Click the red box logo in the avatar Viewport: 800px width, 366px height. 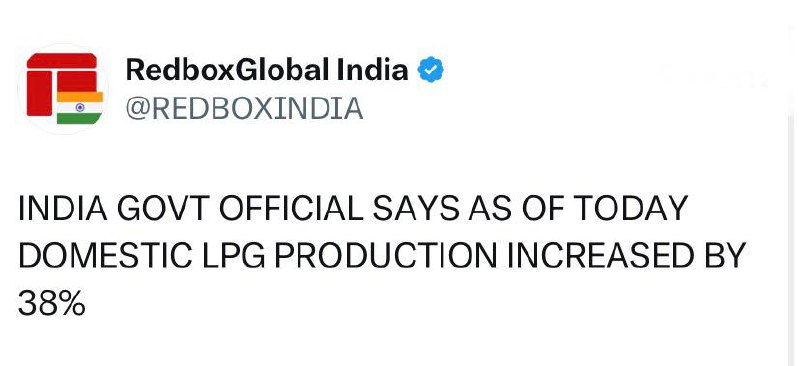[x=62, y=83]
